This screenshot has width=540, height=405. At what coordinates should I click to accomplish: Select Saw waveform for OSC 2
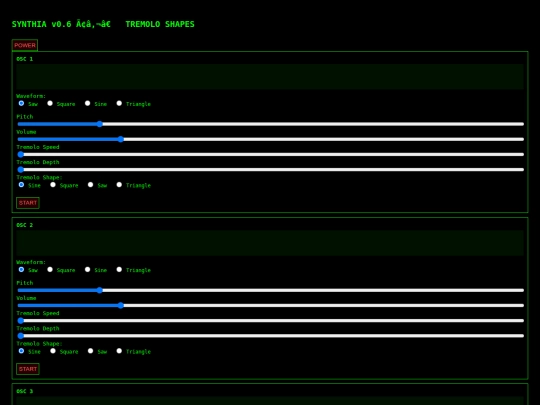pos(21,269)
